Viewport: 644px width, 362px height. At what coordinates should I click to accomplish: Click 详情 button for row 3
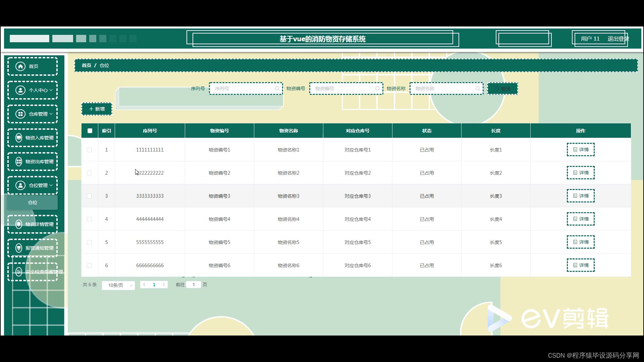click(x=580, y=196)
